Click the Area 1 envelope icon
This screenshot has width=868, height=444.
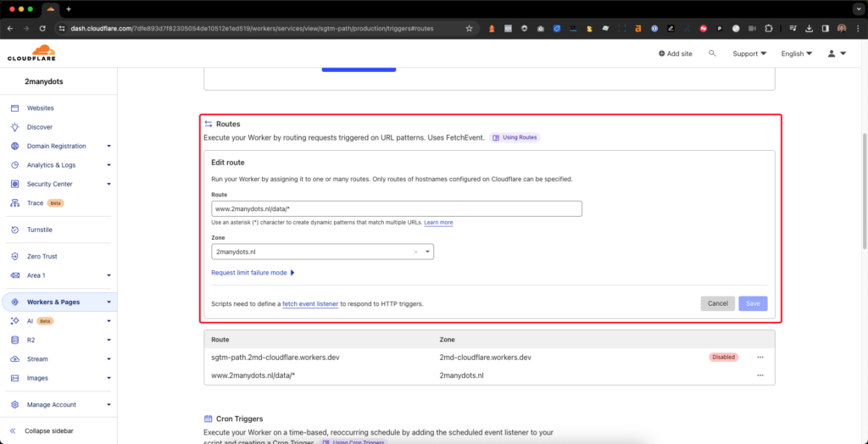tap(15, 275)
